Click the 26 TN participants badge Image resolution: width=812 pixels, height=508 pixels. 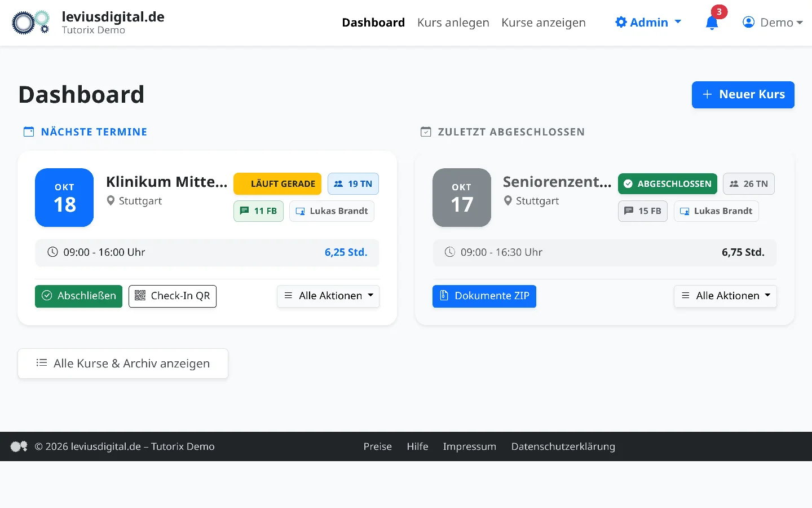coord(749,184)
